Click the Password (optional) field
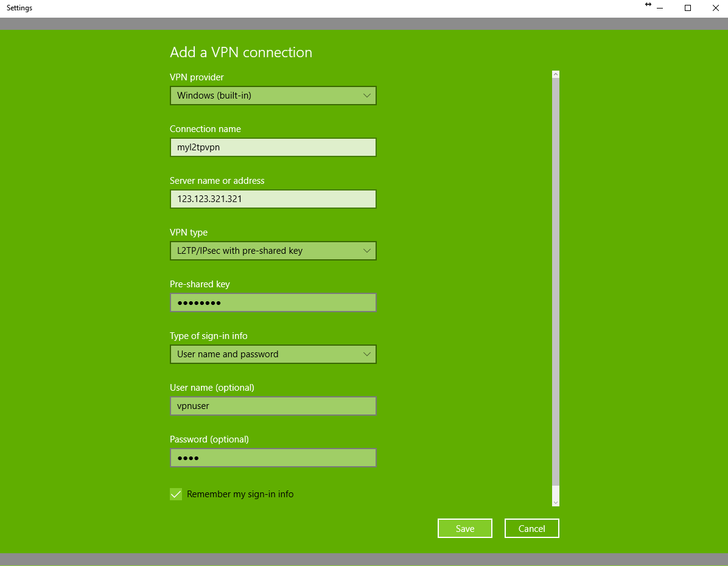 click(x=273, y=458)
